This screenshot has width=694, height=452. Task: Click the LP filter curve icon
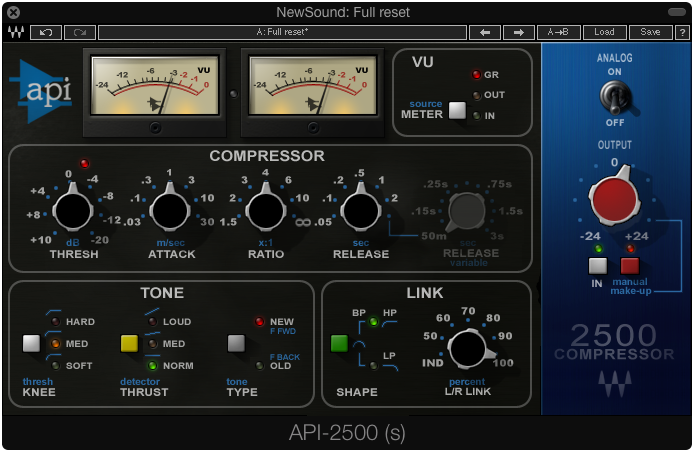tap(389, 367)
